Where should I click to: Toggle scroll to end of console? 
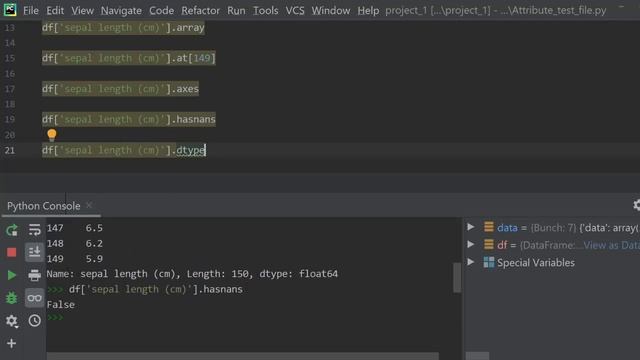point(34,252)
